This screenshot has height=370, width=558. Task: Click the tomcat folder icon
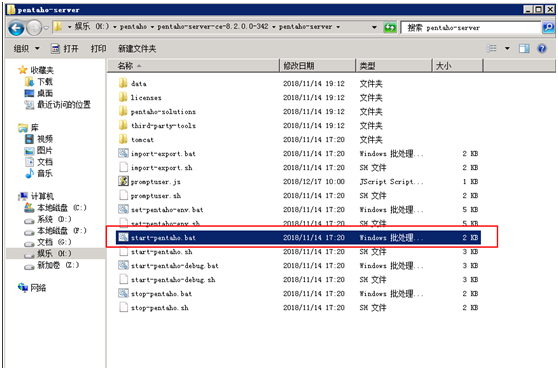click(x=123, y=139)
